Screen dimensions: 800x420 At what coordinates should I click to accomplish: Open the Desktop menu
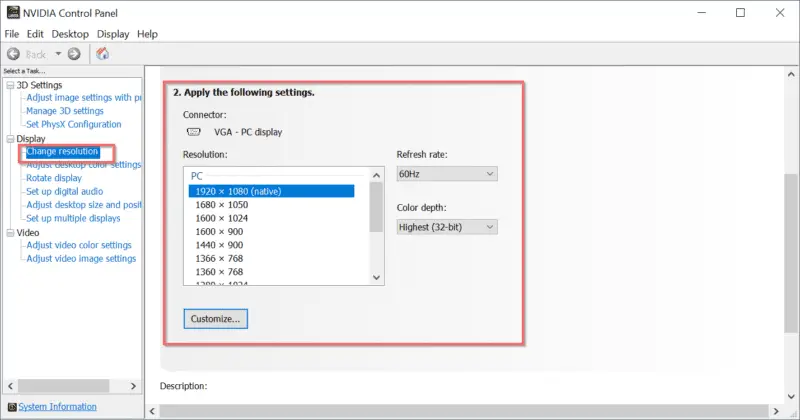(70, 34)
